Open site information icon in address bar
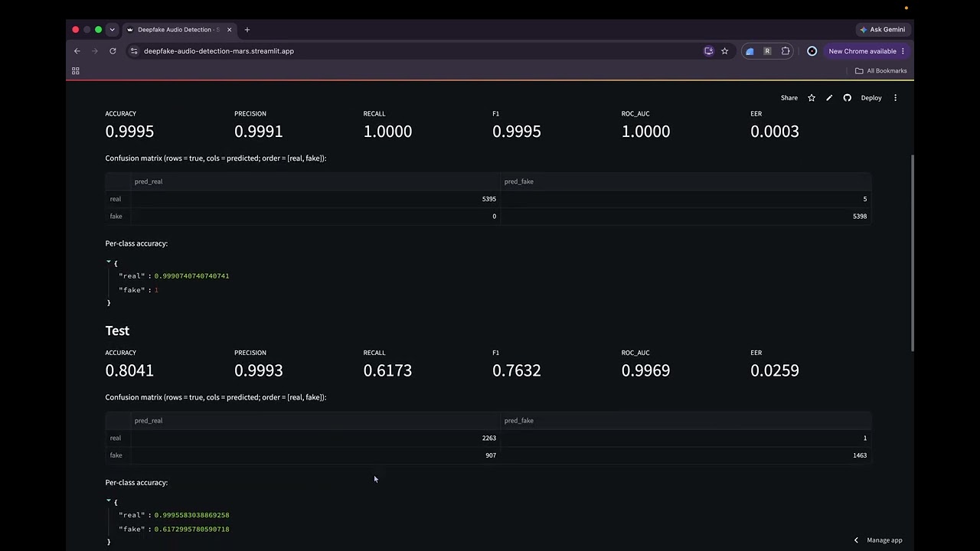This screenshot has height=551, width=980. pos(134,51)
